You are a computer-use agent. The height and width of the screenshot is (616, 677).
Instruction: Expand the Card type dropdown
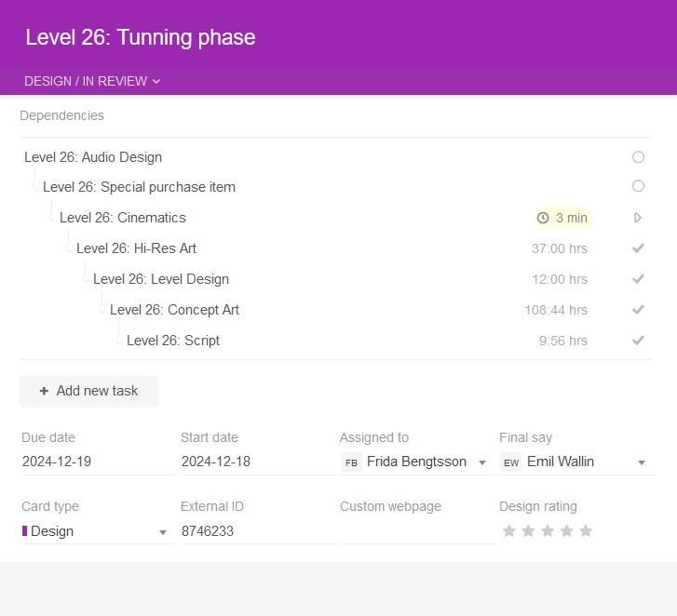click(163, 532)
